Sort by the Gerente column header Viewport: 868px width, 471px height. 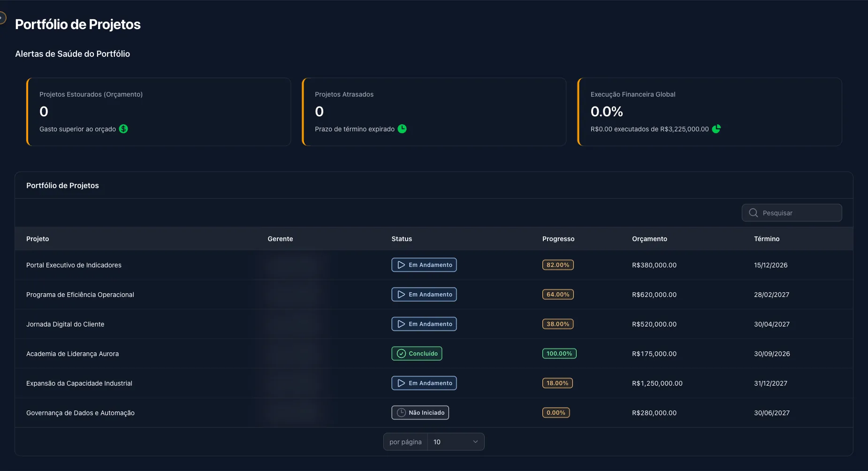click(x=280, y=239)
